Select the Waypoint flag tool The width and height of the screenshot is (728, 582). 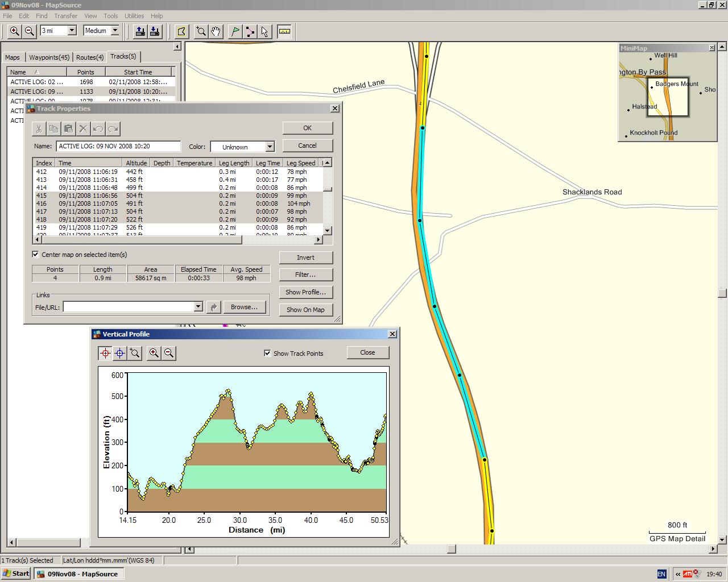(235, 31)
